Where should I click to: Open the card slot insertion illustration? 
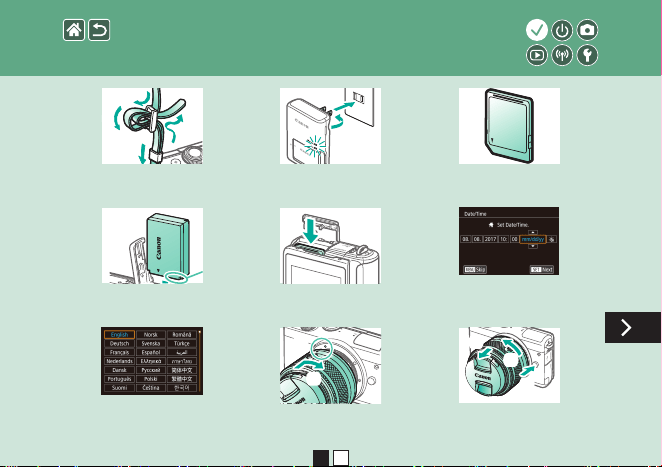click(330, 245)
